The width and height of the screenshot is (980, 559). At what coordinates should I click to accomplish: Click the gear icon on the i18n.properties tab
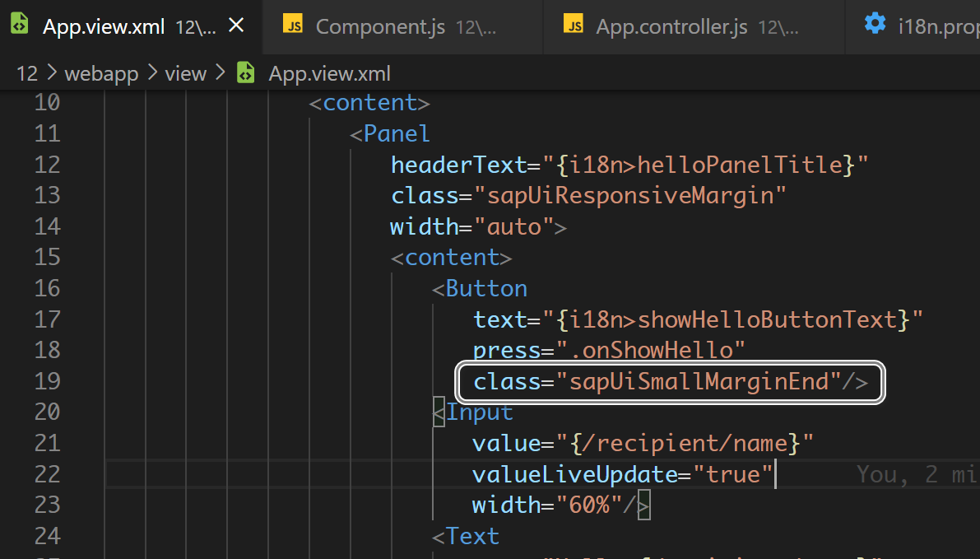click(874, 24)
